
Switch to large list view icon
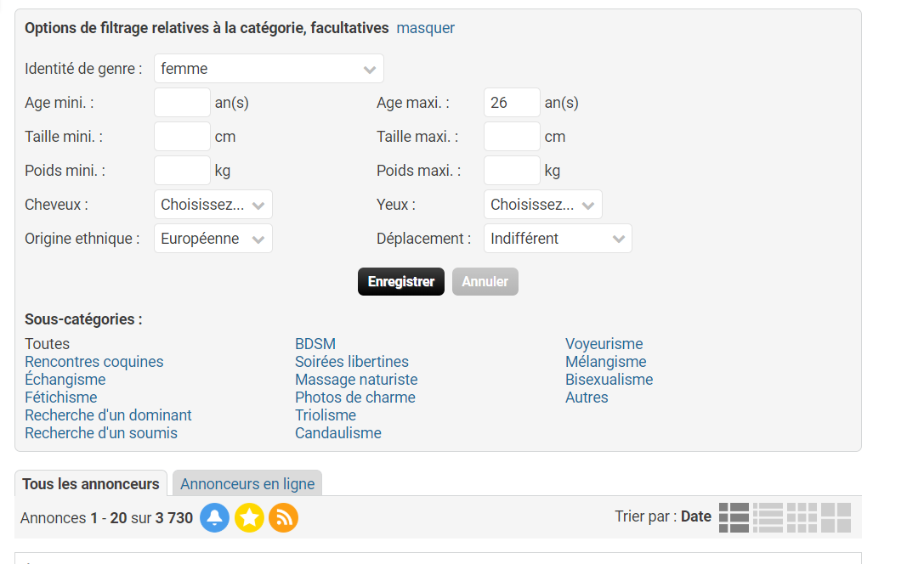(x=734, y=517)
